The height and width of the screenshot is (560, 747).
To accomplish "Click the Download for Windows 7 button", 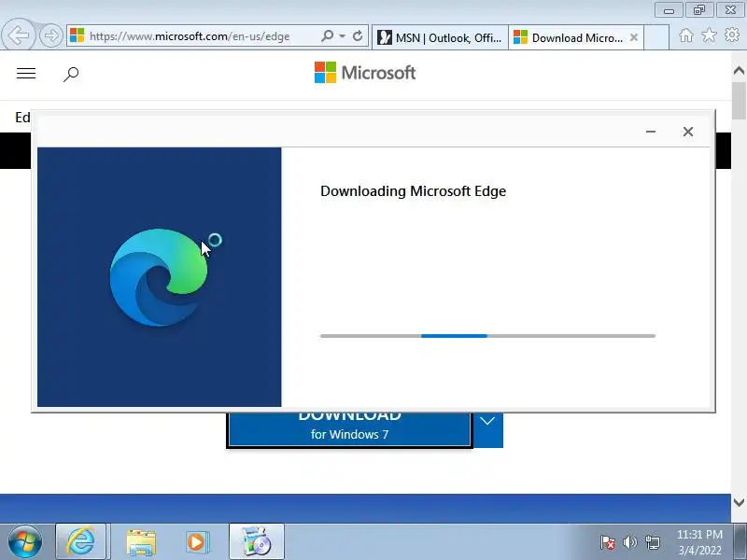I will 349,429.
